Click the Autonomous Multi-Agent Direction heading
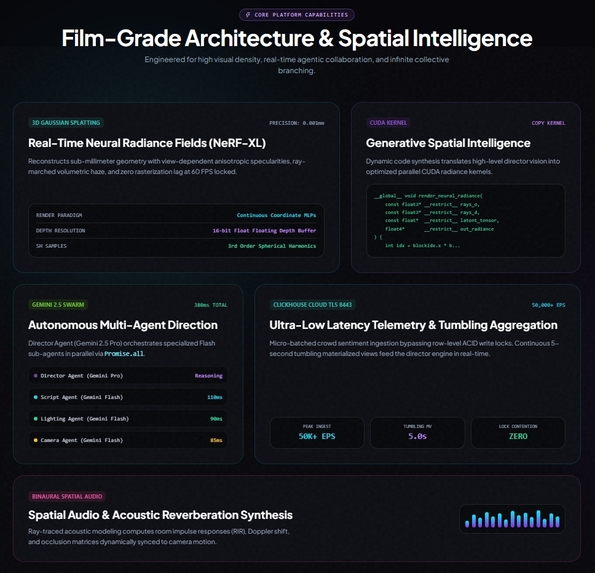 123,325
